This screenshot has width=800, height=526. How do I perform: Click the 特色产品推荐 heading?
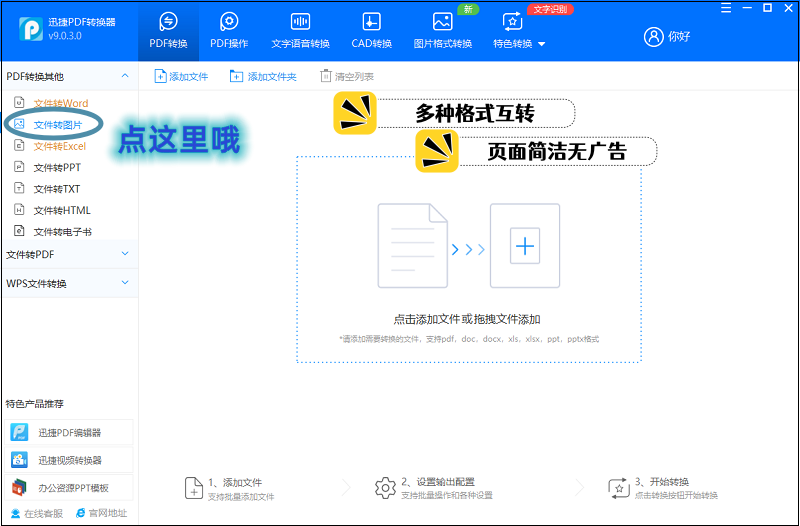(x=35, y=404)
